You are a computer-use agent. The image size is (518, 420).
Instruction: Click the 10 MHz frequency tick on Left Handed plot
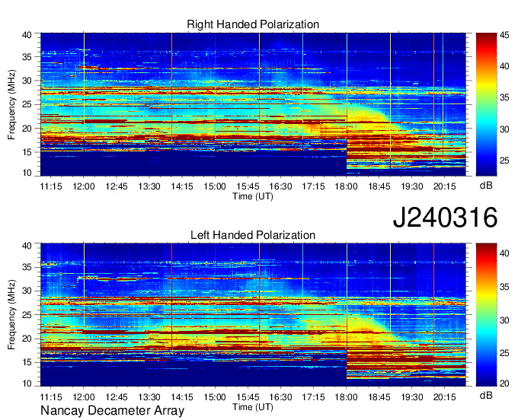point(27,383)
